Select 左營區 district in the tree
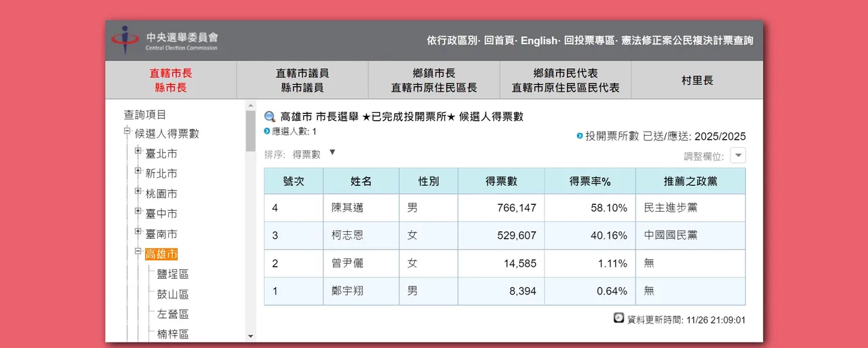The height and width of the screenshot is (348, 868). (x=173, y=314)
